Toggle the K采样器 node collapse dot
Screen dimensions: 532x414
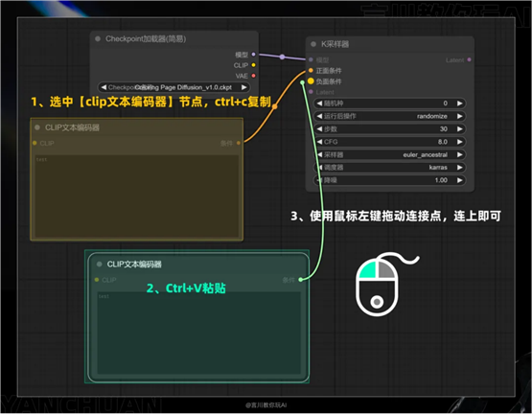tap(313, 44)
